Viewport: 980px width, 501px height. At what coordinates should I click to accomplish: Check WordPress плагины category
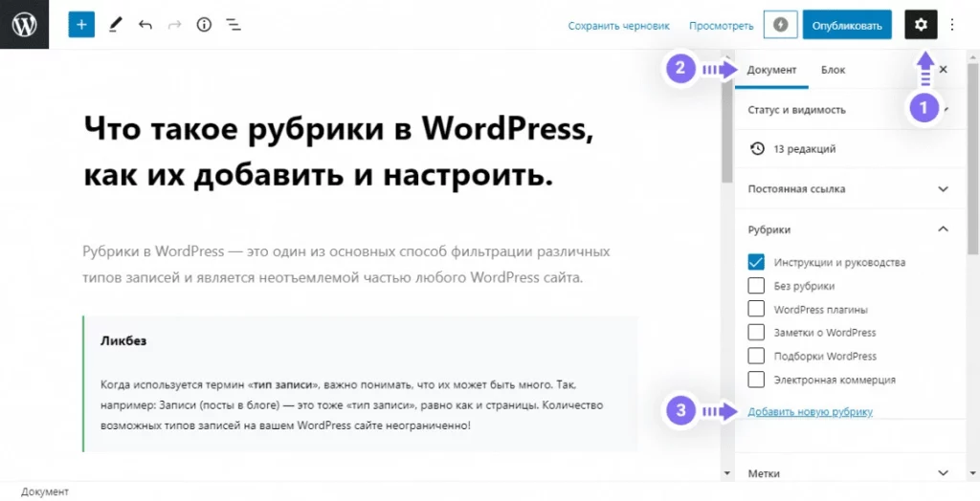click(x=756, y=309)
